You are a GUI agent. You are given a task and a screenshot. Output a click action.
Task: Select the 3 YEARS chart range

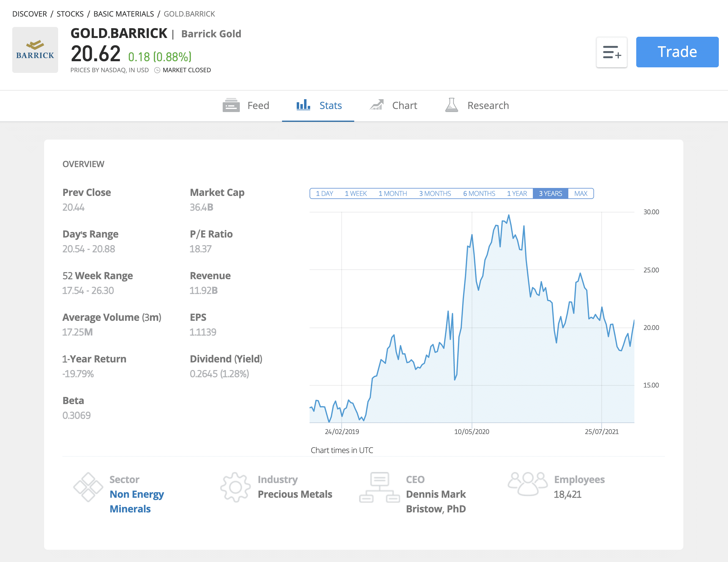(550, 193)
